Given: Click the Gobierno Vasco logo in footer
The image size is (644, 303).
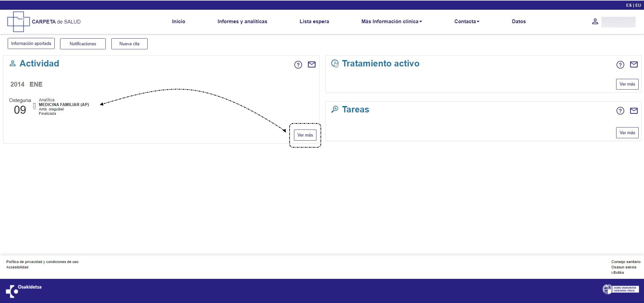Looking at the screenshot, I should (621, 289).
